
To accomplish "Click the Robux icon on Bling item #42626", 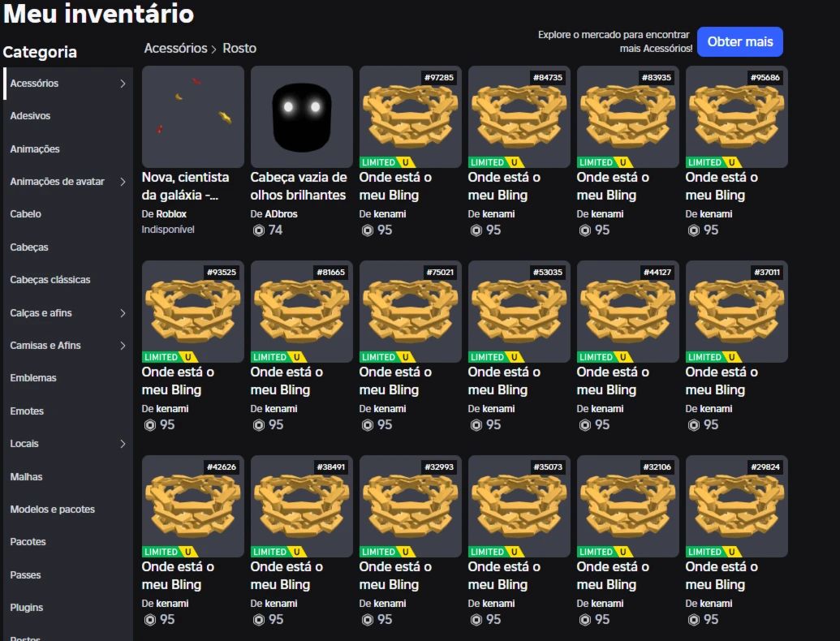I will pos(150,620).
